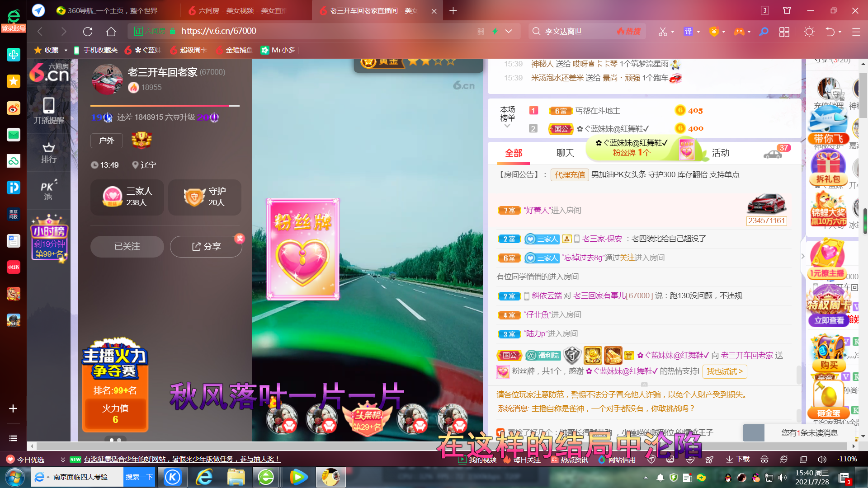Click the blue magnifier search icon
Image resolution: width=868 pixels, height=488 pixels.
[x=764, y=31]
